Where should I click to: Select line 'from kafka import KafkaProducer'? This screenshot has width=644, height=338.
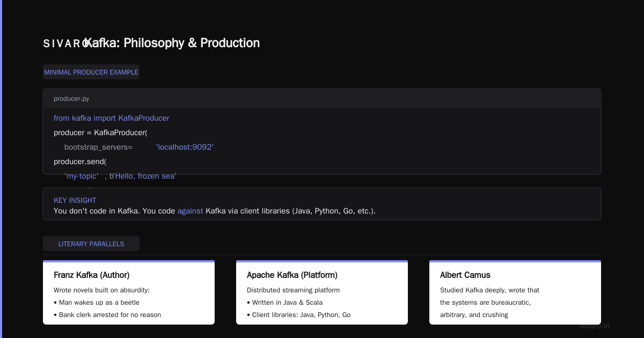(x=112, y=118)
